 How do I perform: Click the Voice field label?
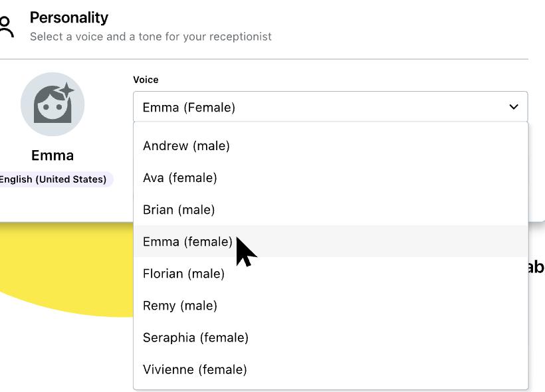pyautogui.click(x=146, y=80)
